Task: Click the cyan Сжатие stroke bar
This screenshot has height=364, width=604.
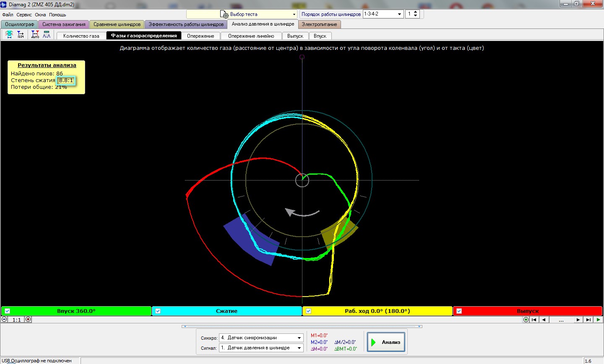Action: click(x=226, y=311)
